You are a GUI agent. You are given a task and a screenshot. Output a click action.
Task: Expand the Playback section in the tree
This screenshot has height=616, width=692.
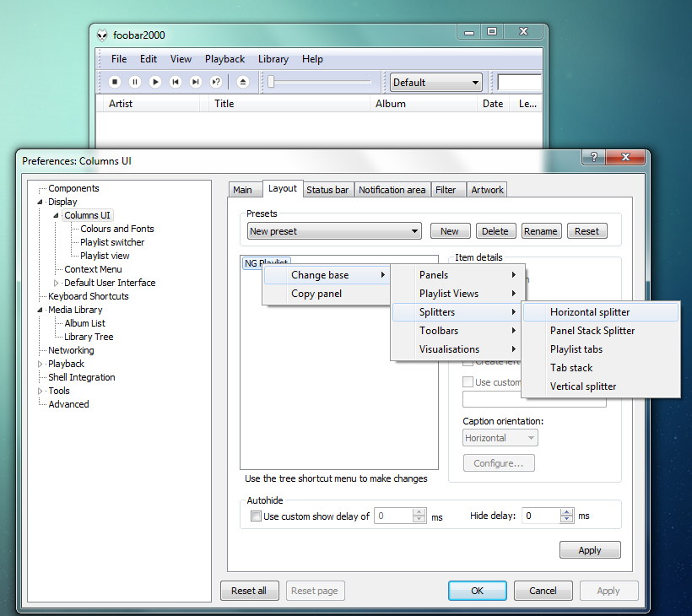[x=40, y=364]
